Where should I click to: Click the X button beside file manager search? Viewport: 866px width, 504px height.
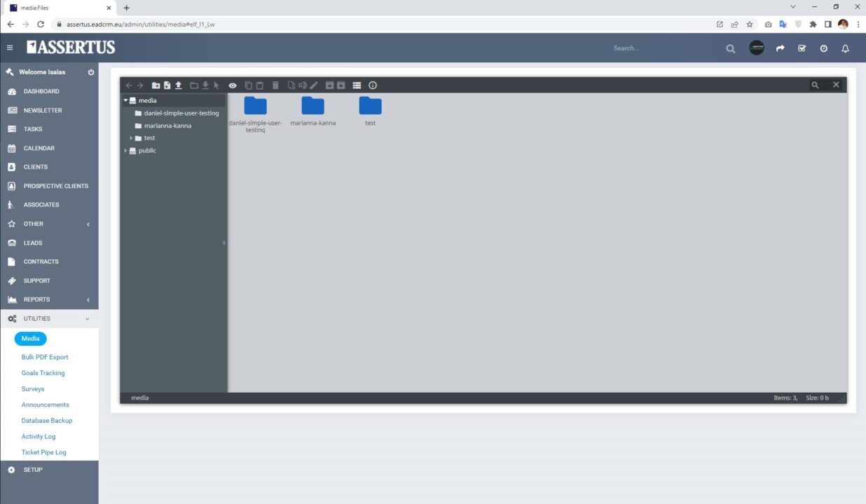(x=836, y=85)
